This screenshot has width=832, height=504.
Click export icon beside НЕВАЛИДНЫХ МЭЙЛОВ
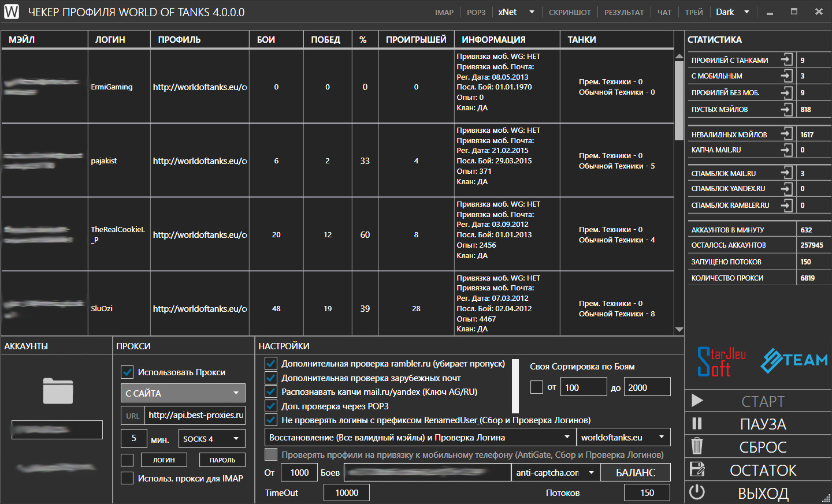click(786, 134)
